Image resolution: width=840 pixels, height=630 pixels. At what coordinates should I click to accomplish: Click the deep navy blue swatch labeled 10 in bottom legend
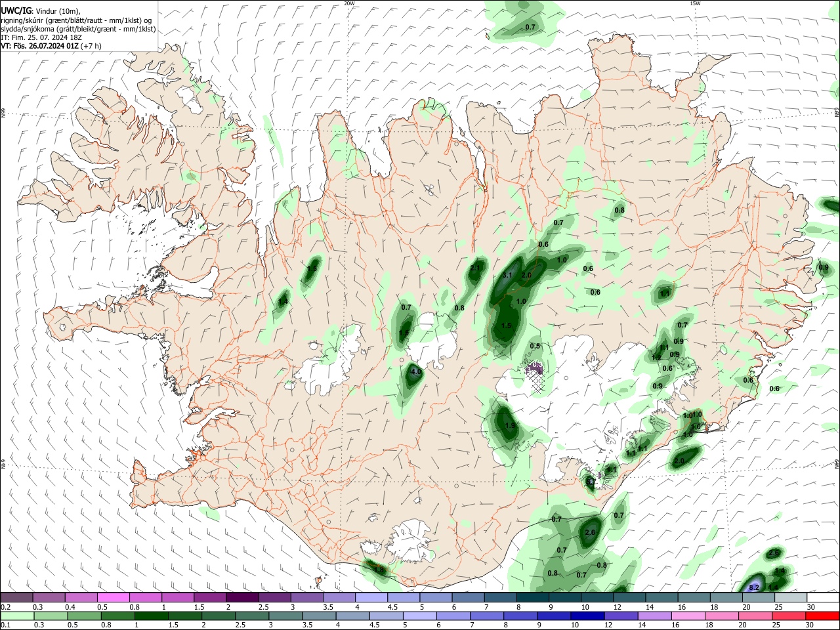(x=587, y=616)
